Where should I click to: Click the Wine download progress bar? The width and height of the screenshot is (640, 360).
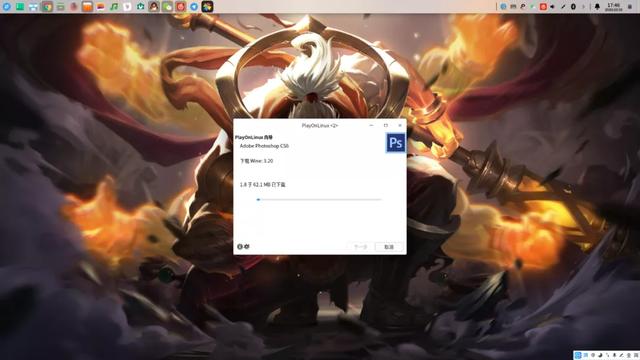(x=319, y=200)
